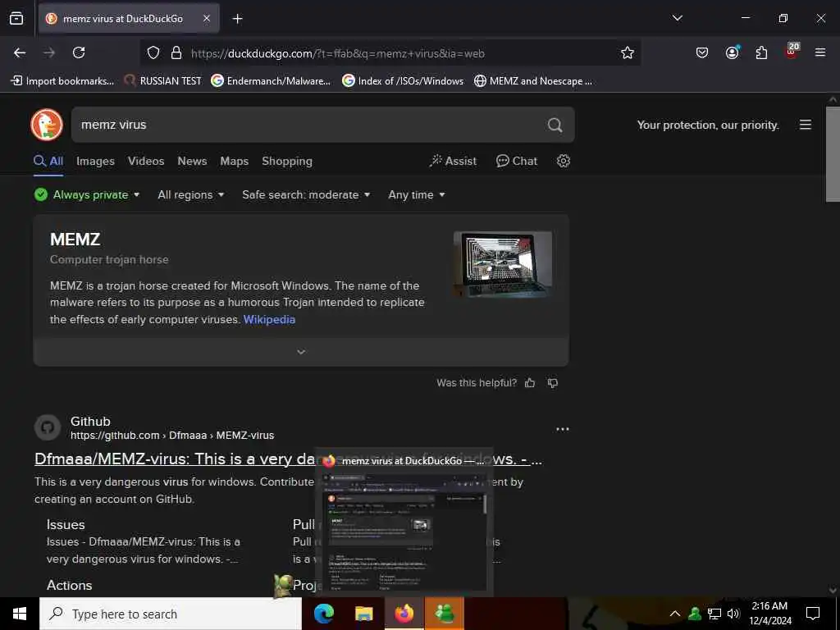Open the Firefox application menu
The height and width of the screenshot is (630, 840).
(x=820, y=52)
